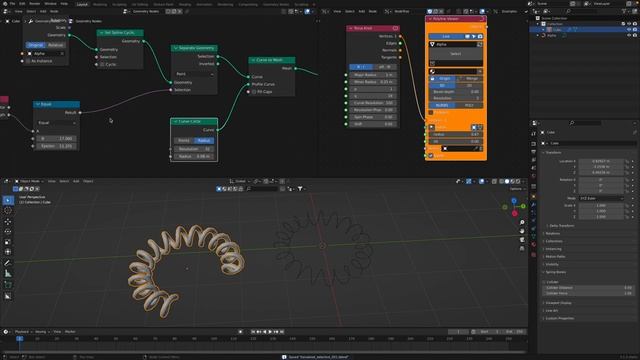Click the camera view gizmo icon
This screenshot has height=360, width=640.
click(522, 240)
